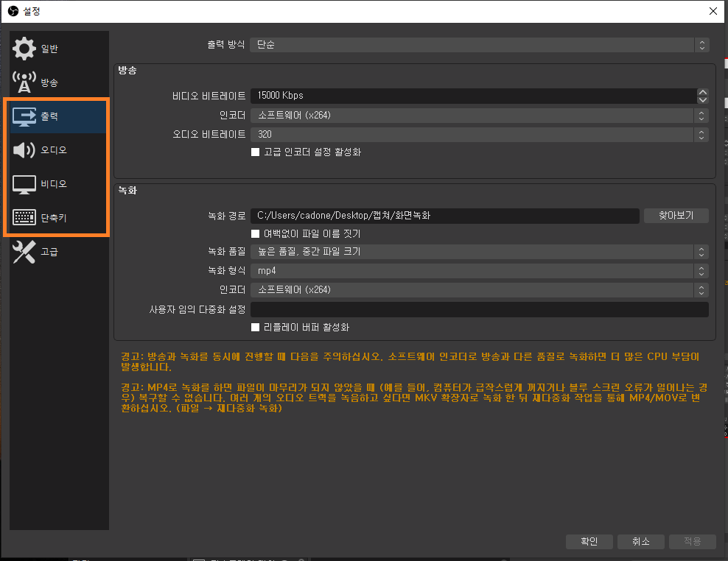Close the 설정 window

[713, 11]
